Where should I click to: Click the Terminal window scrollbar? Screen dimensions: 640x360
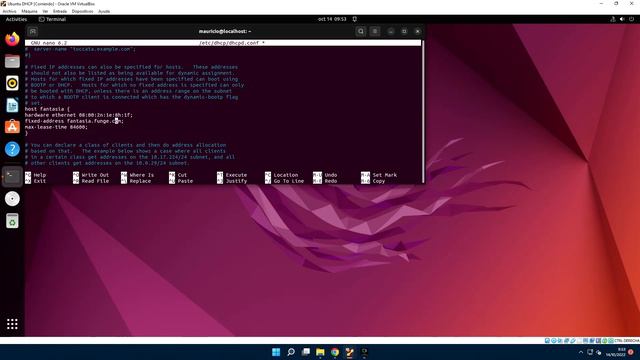pos(423,111)
